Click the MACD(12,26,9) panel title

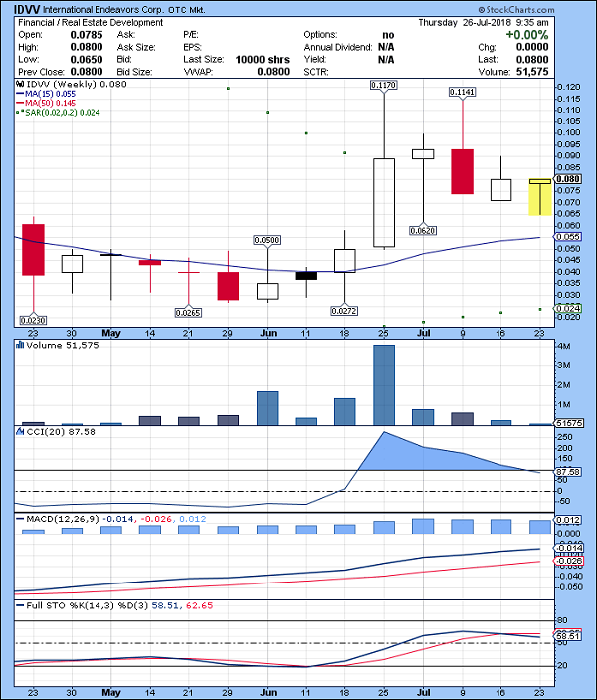click(x=63, y=519)
